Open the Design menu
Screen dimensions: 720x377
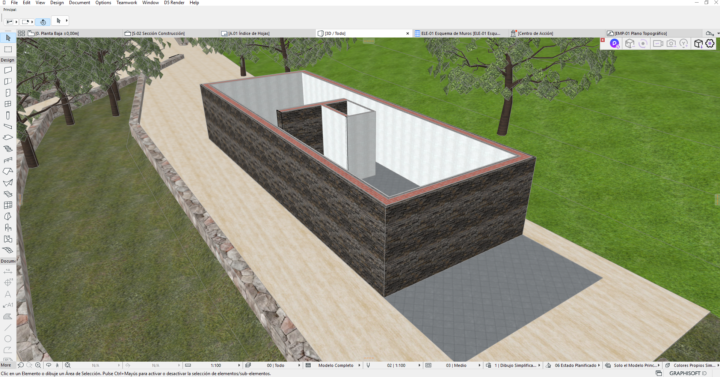[57, 3]
